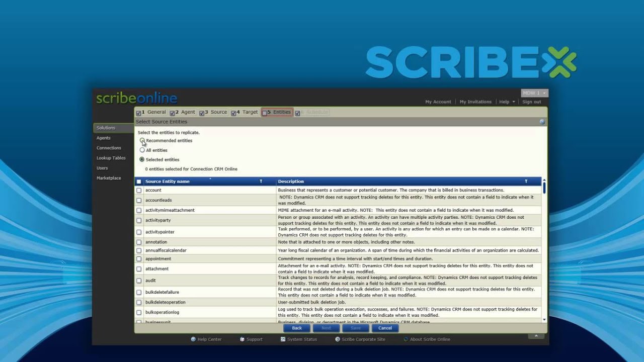Go to the greyed Schedule step tab
The image size is (644, 362).
click(x=312, y=112)
